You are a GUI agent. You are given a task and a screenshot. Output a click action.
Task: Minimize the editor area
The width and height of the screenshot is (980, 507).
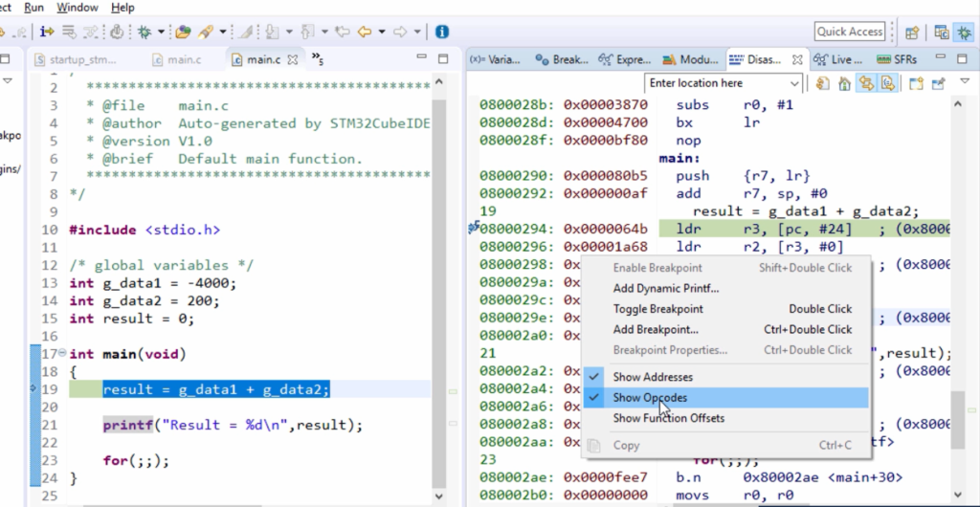(422, 58)
